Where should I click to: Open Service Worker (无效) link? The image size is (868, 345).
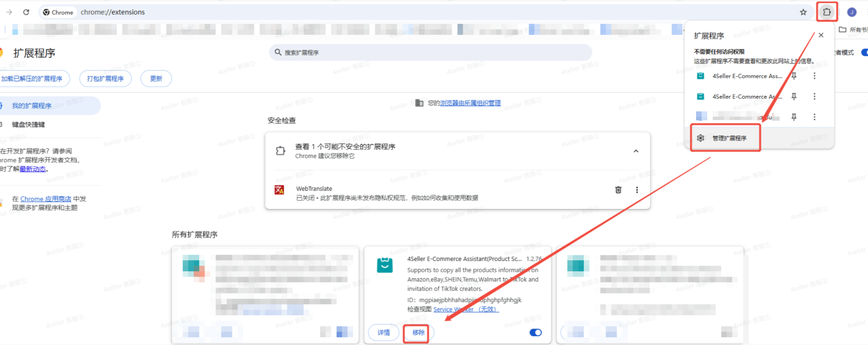pos(466,309)
